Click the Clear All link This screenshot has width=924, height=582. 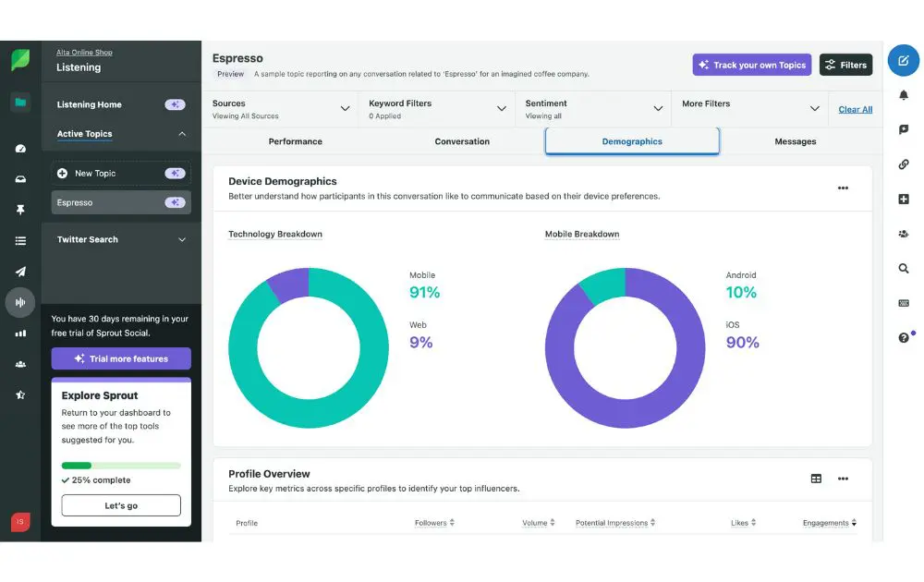click(x=855, y=110)
